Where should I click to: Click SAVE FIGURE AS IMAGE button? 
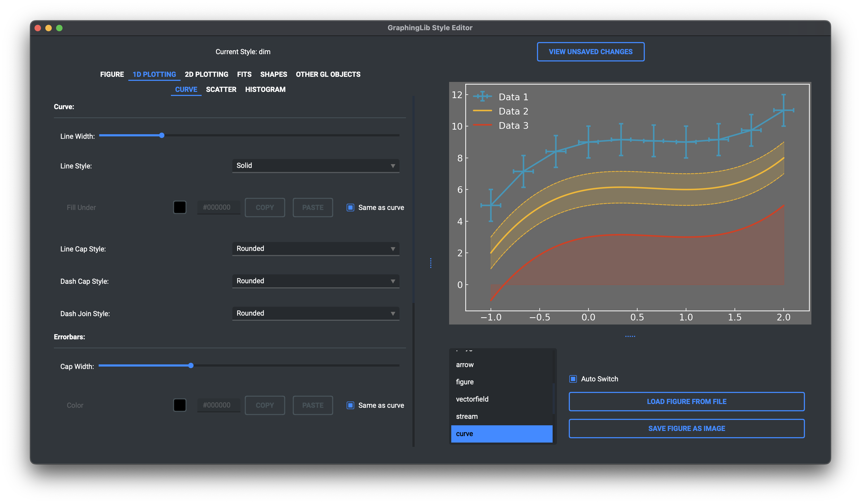pyautogui.click(x=686, y=428)
